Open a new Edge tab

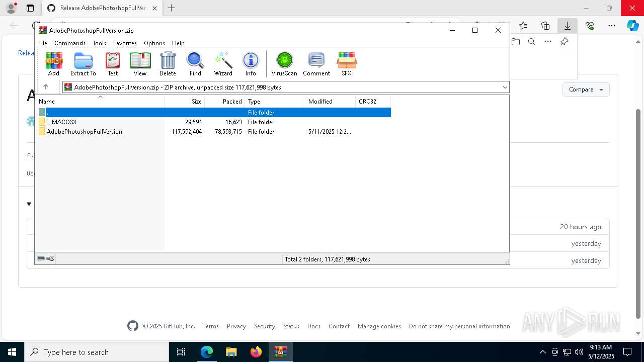pos(172,8)
